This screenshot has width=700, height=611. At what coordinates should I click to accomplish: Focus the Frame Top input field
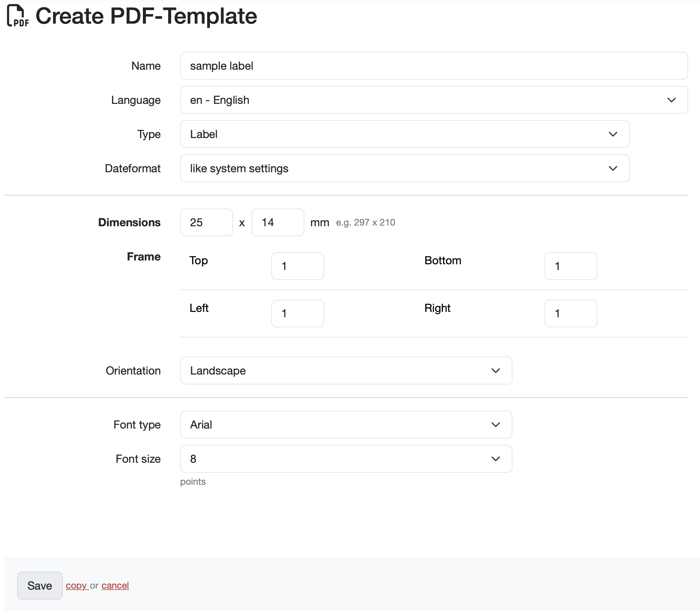pos(297,266)
